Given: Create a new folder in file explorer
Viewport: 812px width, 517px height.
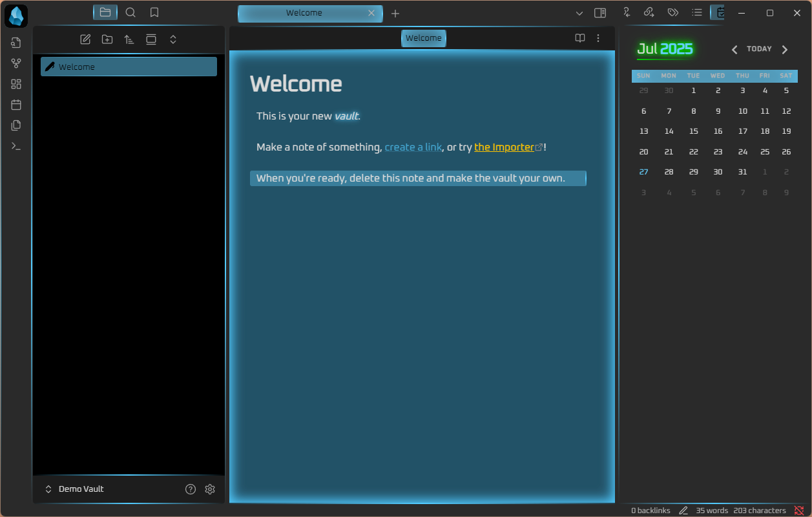Looking at the screenshot, I should pos(107,39).
